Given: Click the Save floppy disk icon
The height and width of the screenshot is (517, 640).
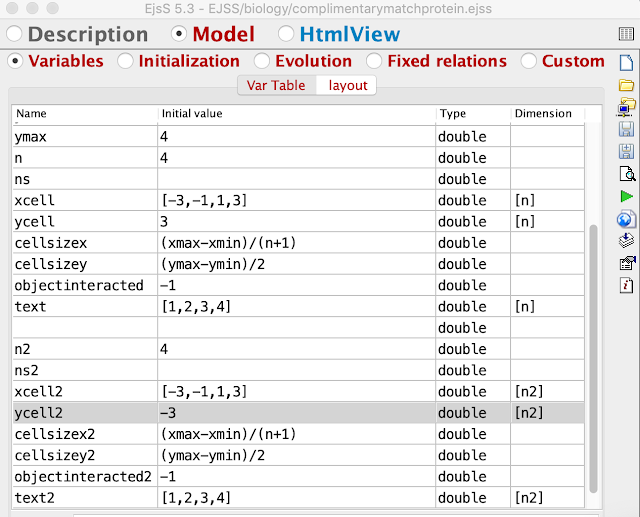Looking at the screenshot, I should point(627,129).
